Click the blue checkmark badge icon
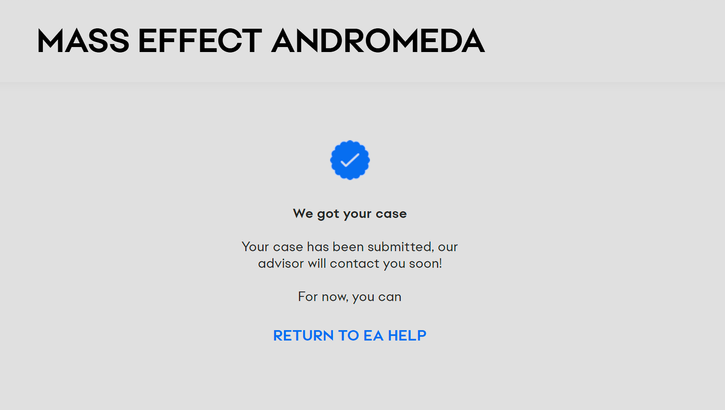This screenshot has width=725, height=410. click(x=350, y=160)
